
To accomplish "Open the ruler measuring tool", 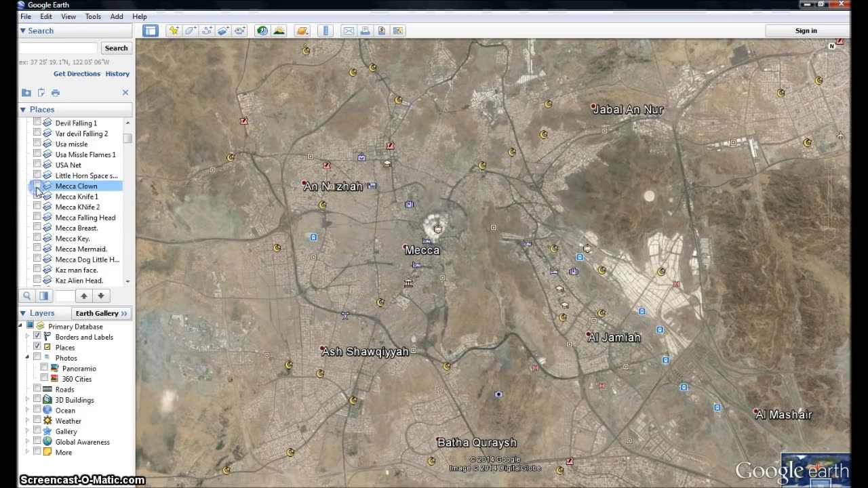I will pos(325,30).
